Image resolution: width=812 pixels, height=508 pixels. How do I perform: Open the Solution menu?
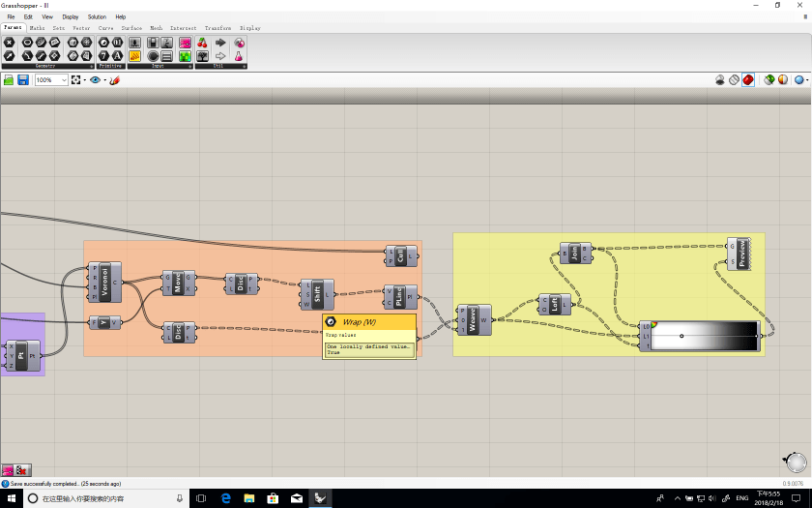click(x=97, y=16)
